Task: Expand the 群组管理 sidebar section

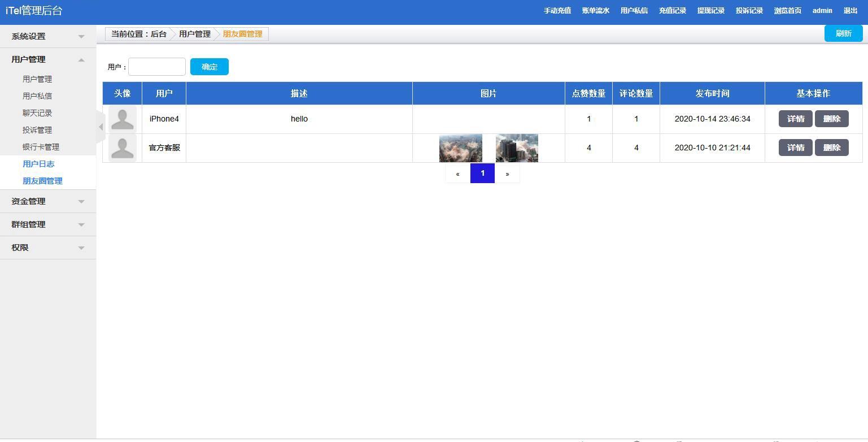Action: click(x=48, y=224)
